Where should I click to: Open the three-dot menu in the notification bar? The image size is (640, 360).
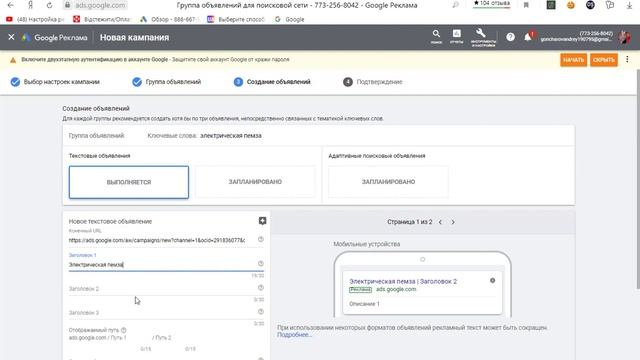click(627, 60)
